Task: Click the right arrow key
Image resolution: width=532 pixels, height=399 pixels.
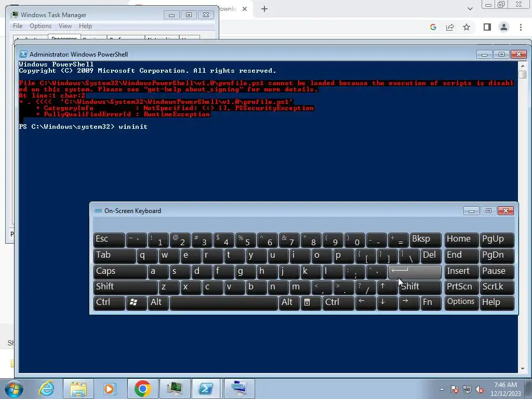Action: pos(409,303)
